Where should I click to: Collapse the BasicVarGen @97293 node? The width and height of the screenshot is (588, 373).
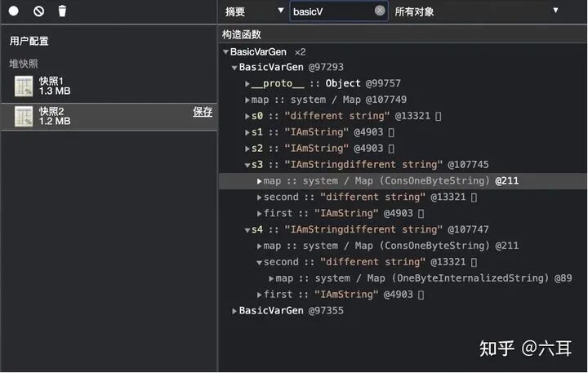click(x=234, y=68)
